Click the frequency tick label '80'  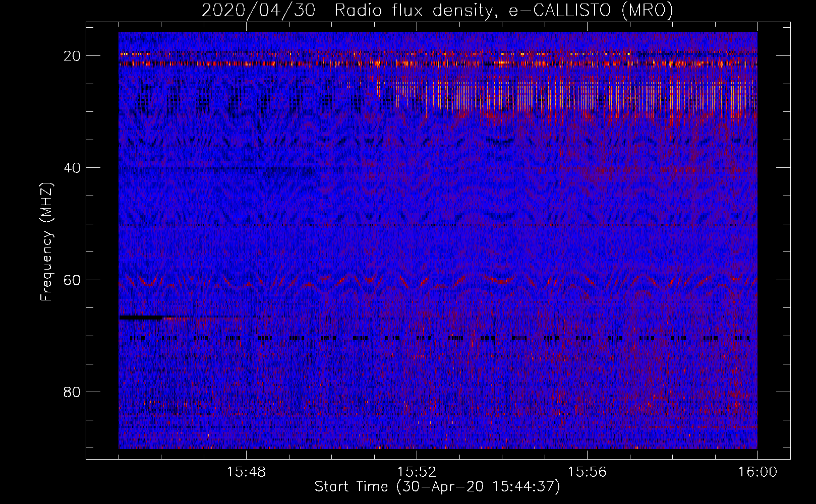coord(73,392)
